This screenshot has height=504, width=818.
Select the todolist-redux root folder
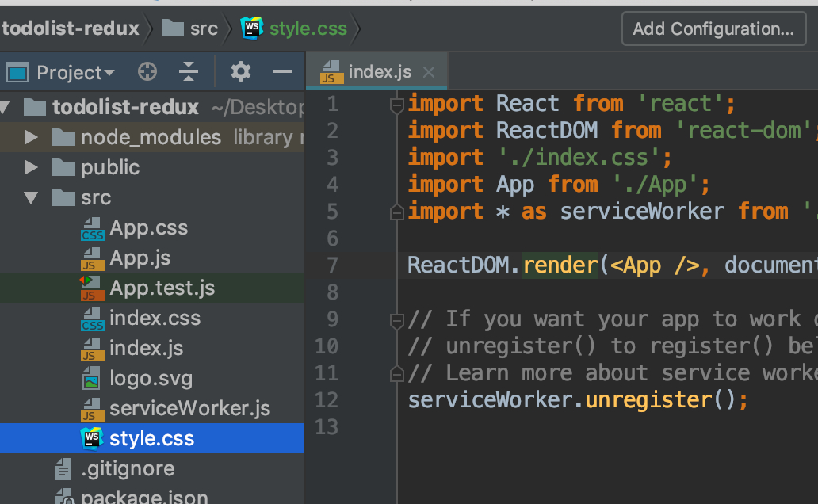click(125, 107)
